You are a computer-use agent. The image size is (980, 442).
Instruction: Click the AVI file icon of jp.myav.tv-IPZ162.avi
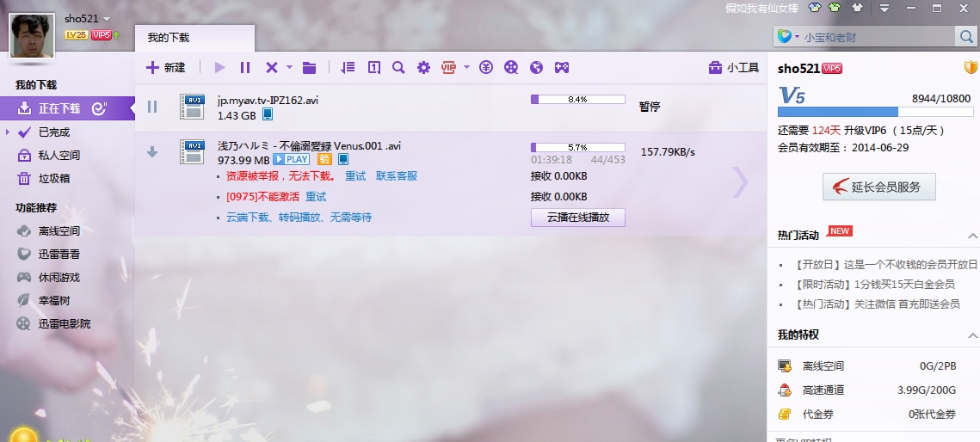pos(192,107)
